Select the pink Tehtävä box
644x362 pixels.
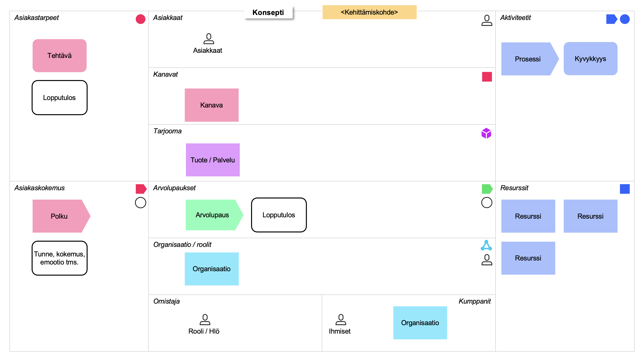tap(59, 56)
